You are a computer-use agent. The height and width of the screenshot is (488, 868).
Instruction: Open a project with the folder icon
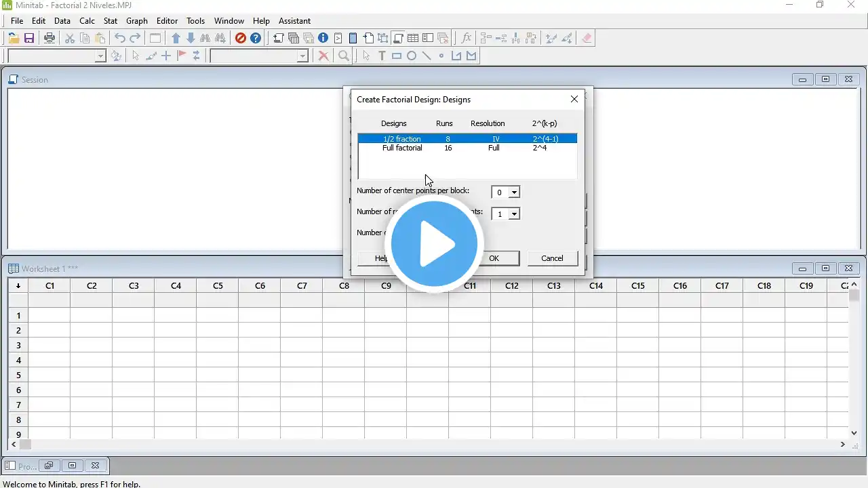coord(14,39)
